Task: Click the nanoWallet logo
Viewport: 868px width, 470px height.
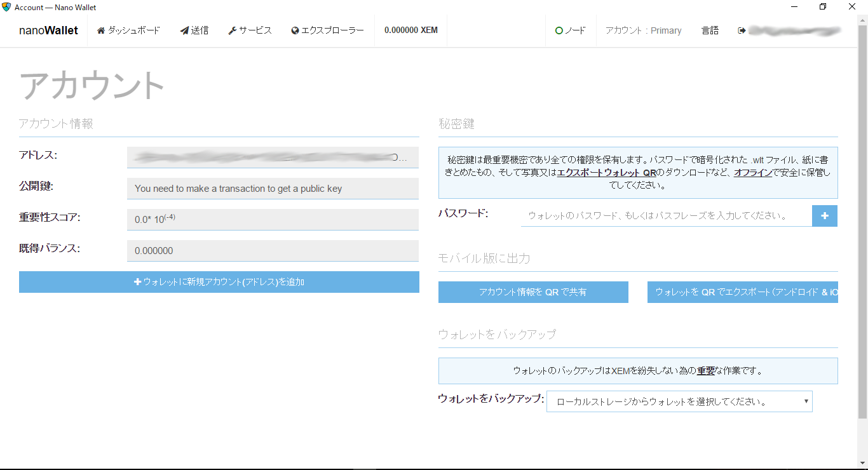Action: coord(48,30)
